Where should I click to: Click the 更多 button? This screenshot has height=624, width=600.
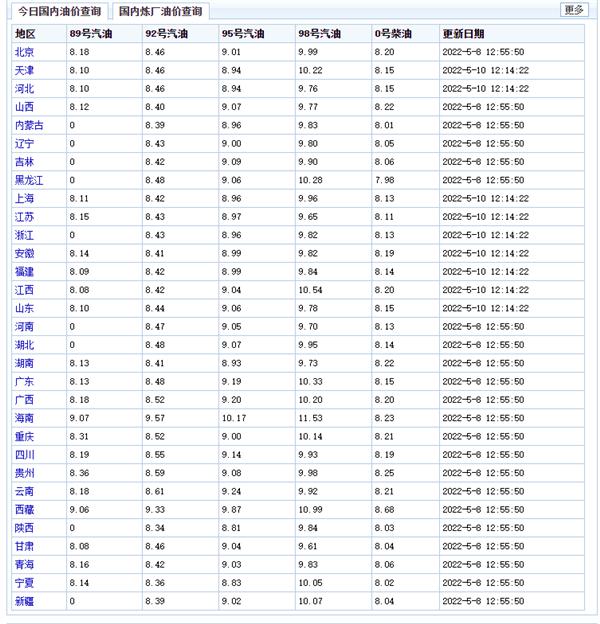click(574, 10)
